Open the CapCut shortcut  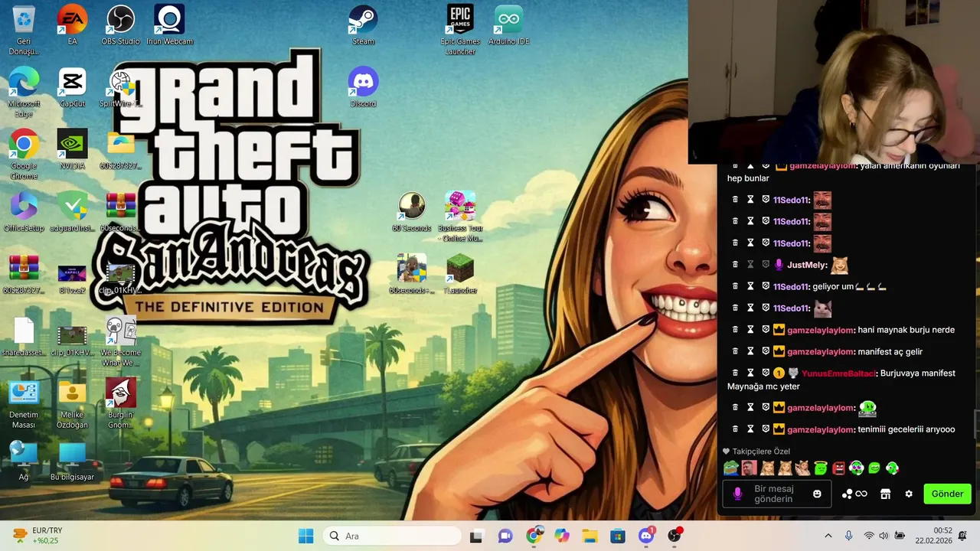[72, 87]
